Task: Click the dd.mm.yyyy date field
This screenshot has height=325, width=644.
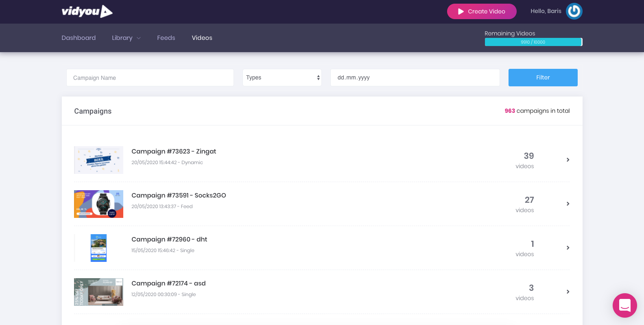Action: coord(415,77)
